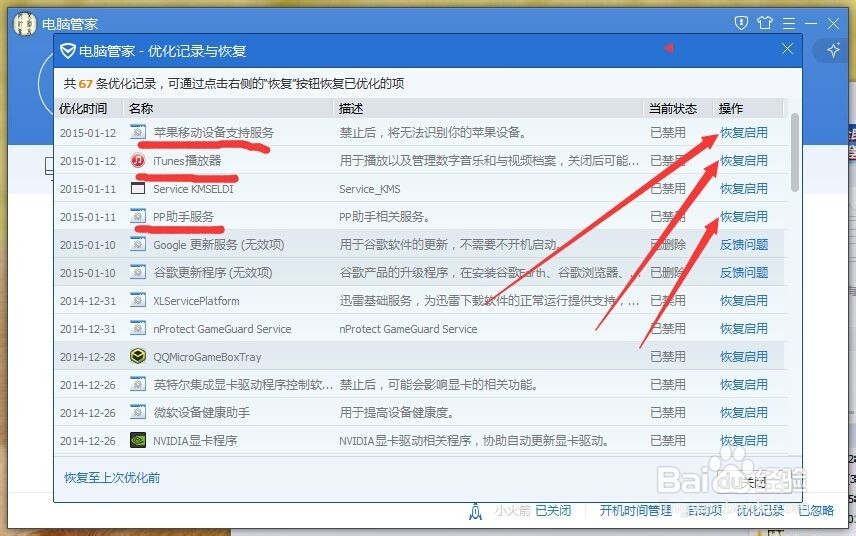
Task: Click date 2014-12-28 cell
Action: (x=88, y=357)
